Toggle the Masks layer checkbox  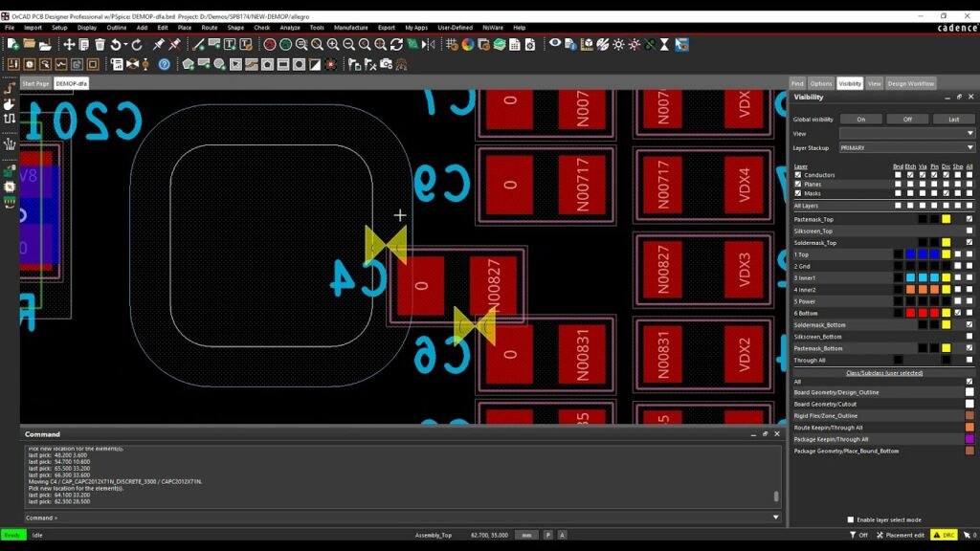798,193
